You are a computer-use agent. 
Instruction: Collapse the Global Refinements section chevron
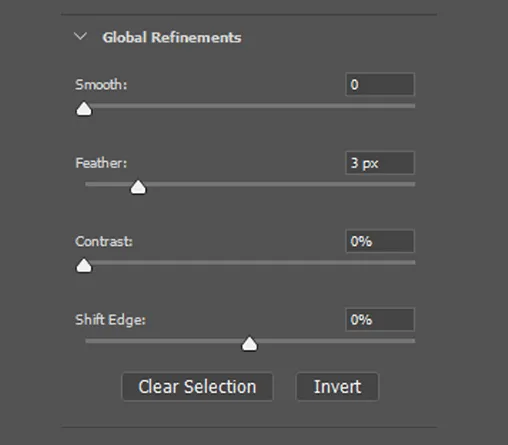click(80, 36)
